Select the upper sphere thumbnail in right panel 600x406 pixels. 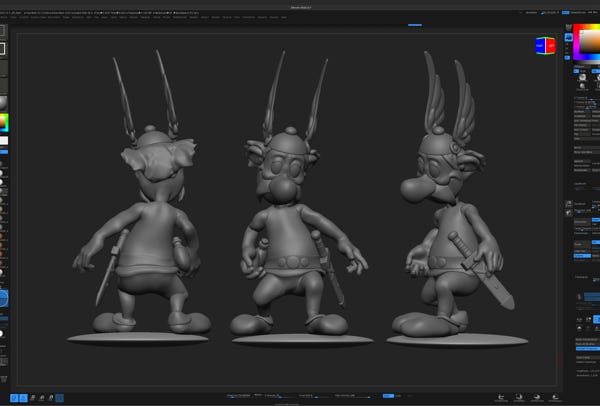(x=582, y=77)
